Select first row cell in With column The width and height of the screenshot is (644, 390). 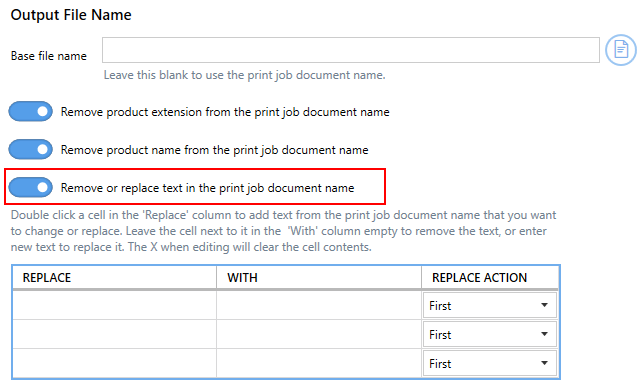tap(319, 305)
